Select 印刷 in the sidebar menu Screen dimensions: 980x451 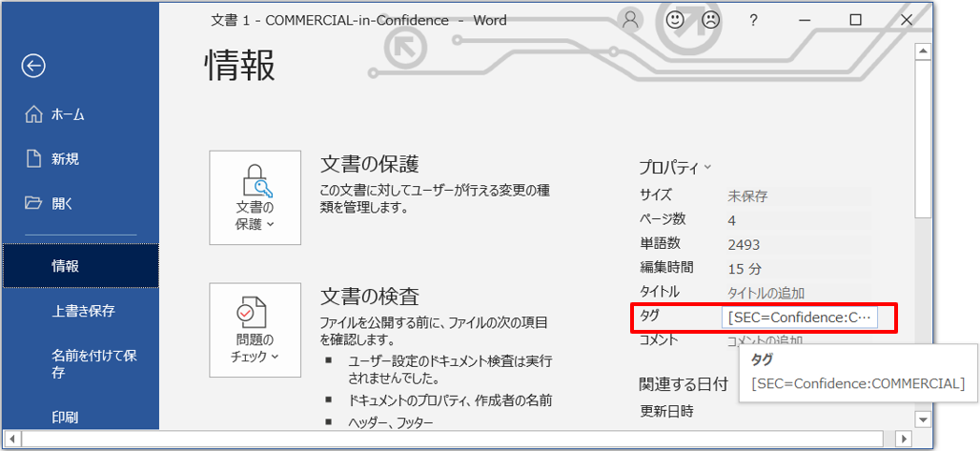66,417
